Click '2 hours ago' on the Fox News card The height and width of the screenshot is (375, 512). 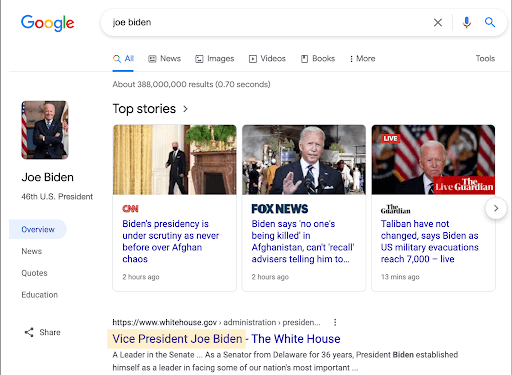click(270, 277)
